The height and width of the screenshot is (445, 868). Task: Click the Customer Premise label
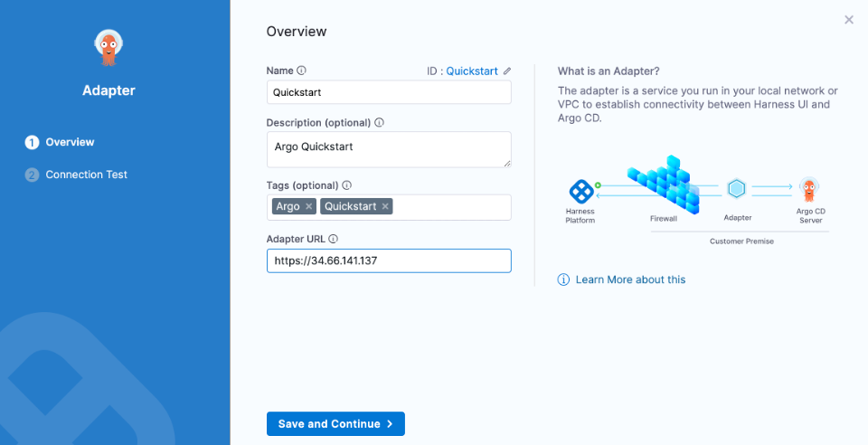click(741, 241)
